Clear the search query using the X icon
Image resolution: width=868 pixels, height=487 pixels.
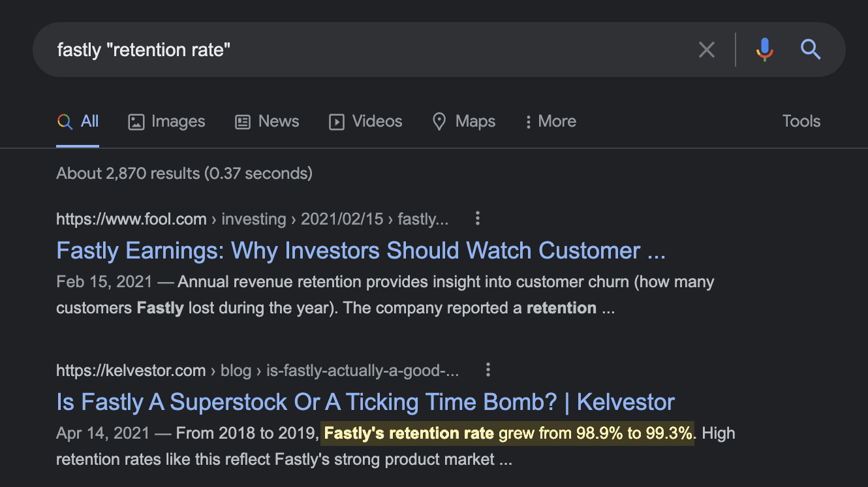[707, 49]
